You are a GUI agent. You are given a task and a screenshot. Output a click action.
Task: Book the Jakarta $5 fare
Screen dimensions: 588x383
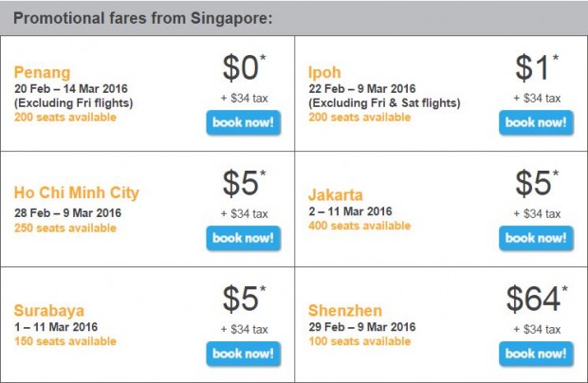[x=536, y=238]
